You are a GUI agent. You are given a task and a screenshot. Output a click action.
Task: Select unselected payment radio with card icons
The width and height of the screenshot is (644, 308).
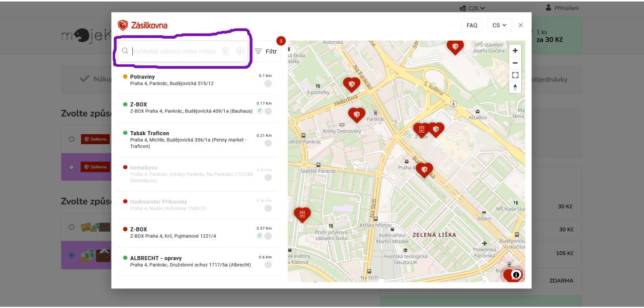point(71,227)
